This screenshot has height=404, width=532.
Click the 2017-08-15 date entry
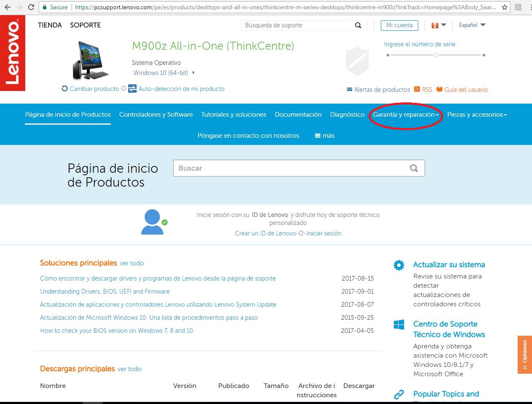tap(358, 278)
